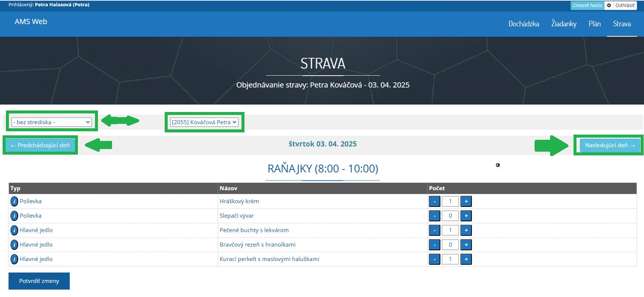Click the count field for Bravčový rezeň
The height and width of the screenshot is (297, 644).
pyautogui.click(x=450, y=245)
